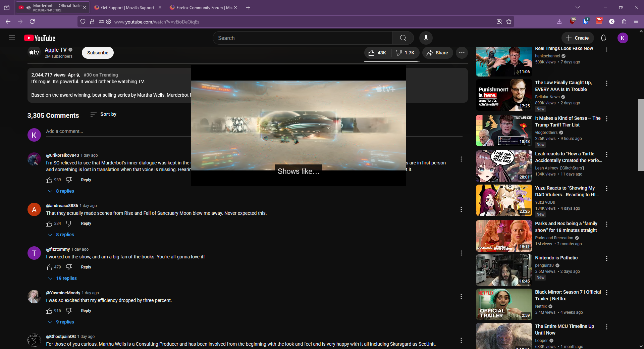The height and width of the screenshot is (349, 644).
Task: Like the @YasmineMoody comment
Action: click(x=49, y=311)
